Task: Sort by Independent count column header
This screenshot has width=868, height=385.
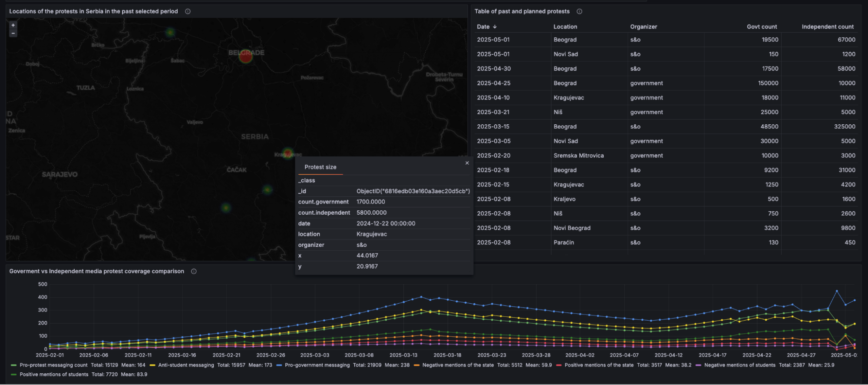Action: 827,27
